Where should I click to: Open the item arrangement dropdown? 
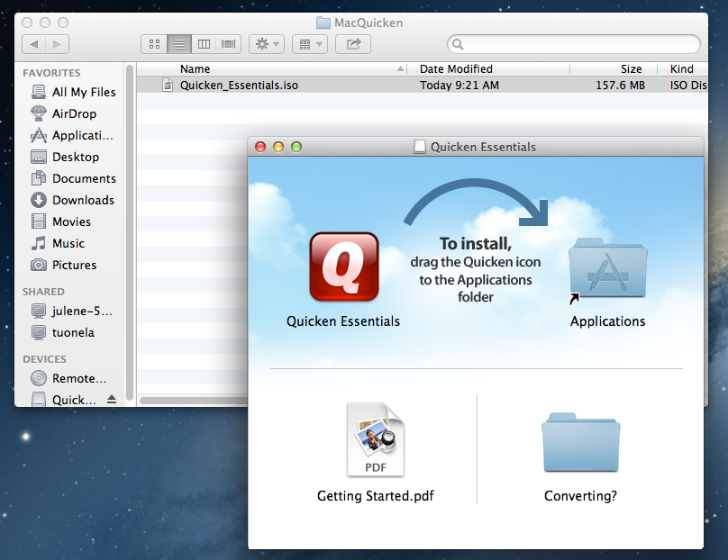click(310, 44)
